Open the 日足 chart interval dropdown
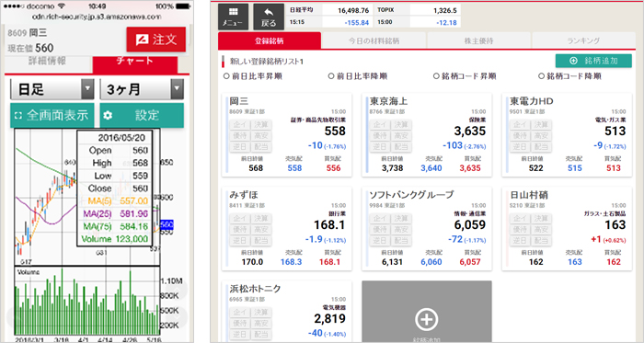The width and height of the screenshot is (644, 343). (52, 89)
